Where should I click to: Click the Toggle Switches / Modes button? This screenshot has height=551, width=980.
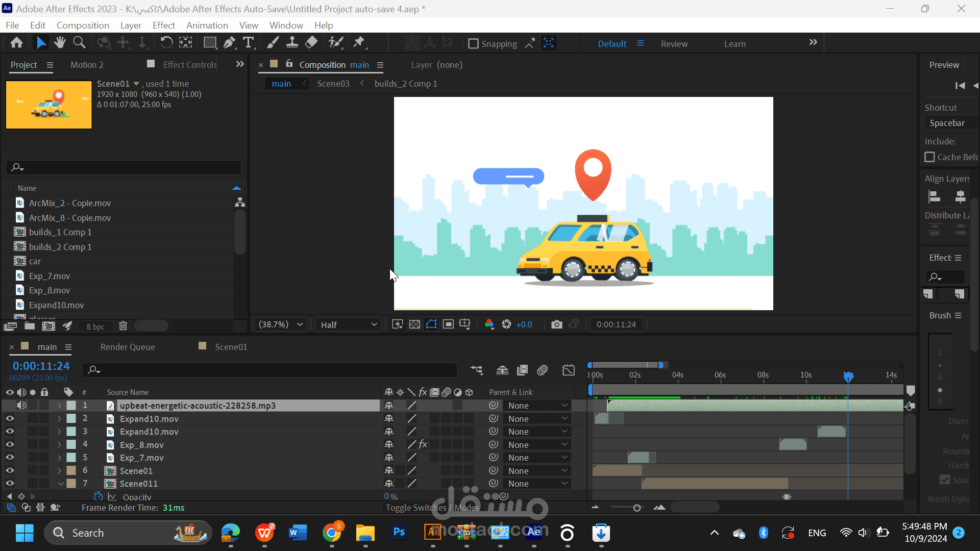click(432, 508)
